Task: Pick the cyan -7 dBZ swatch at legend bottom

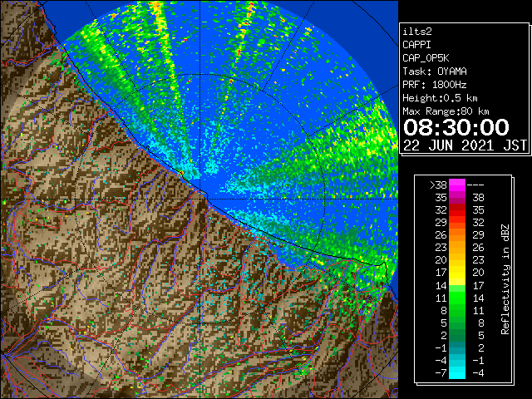Action: coord(457,372)
